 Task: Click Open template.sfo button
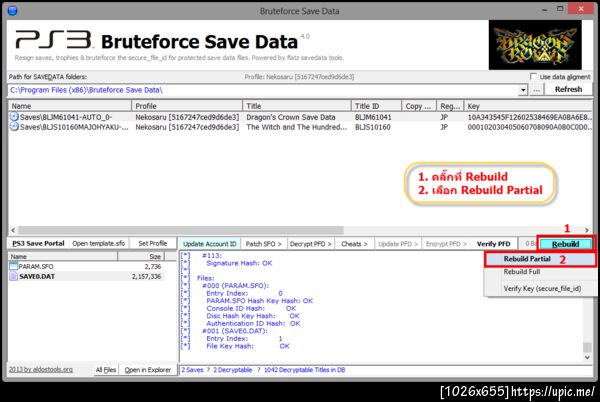[99, 243]
